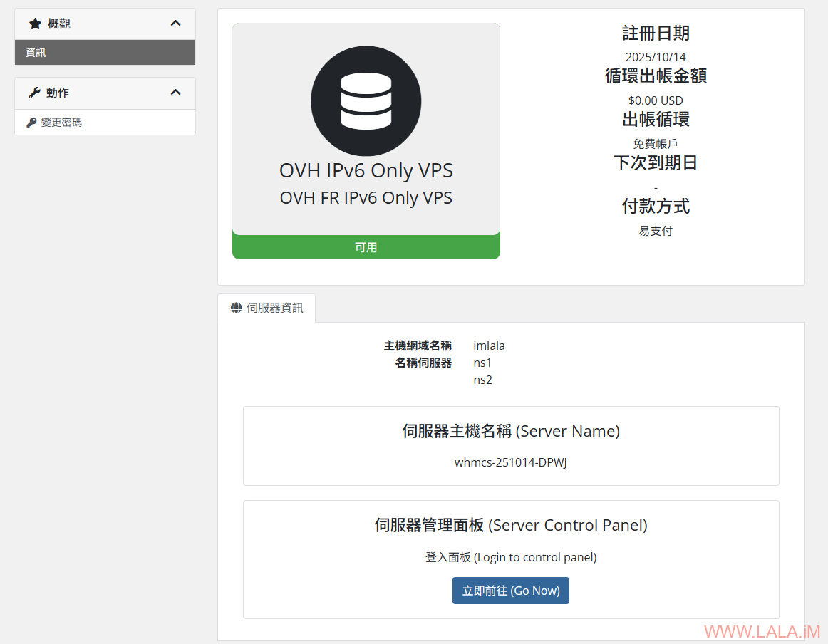Open the 變更密碼 link
The image size is (828, 644).
click(x=61, y=123)
